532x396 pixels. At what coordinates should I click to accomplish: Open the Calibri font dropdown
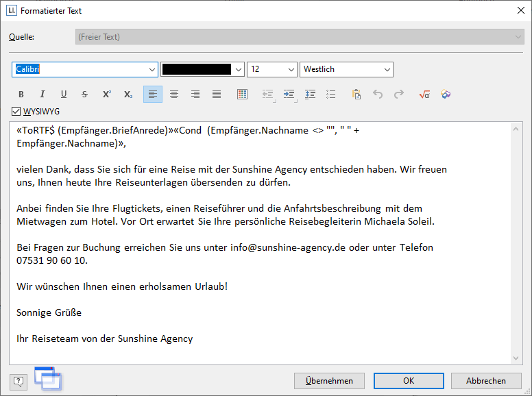[152, 69]
